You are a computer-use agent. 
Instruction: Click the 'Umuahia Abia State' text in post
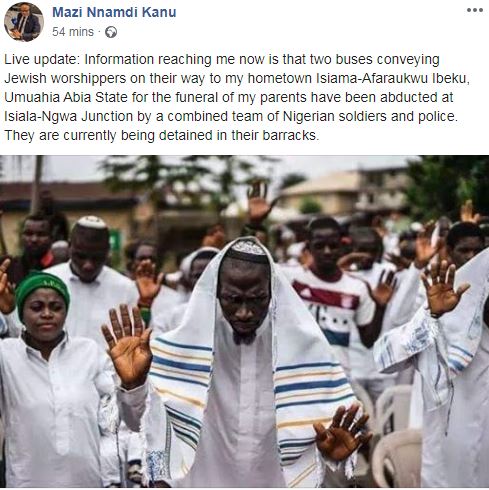pyautogui.click(x=66, y=97)
